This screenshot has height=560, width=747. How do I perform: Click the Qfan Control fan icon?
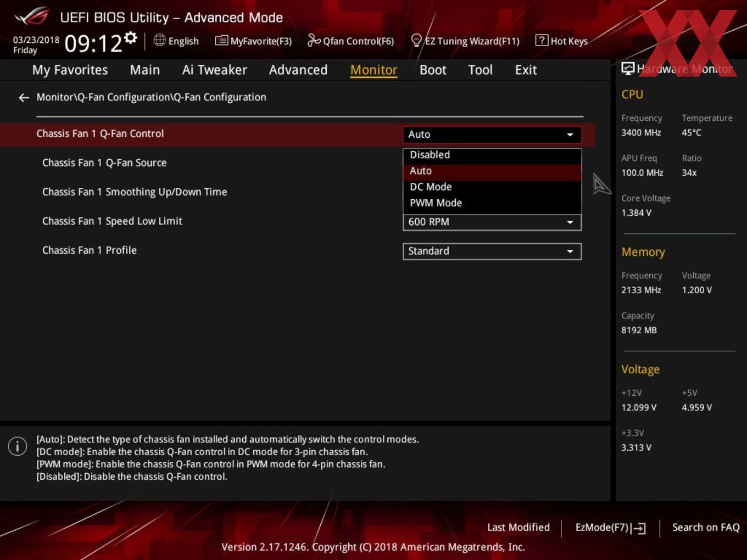pos(314,40)
